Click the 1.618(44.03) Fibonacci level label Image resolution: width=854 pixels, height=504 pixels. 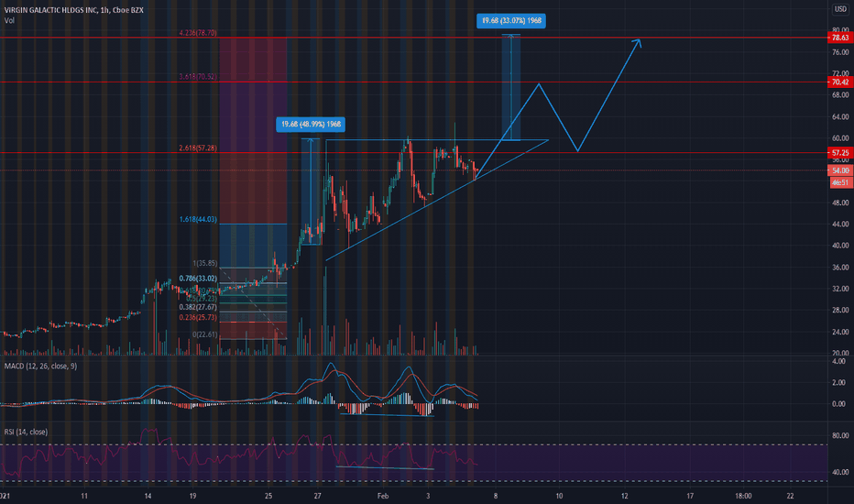point(198,220)
